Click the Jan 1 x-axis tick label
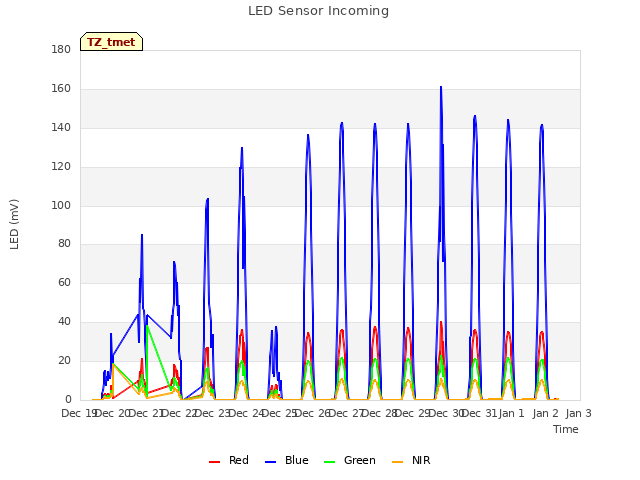 pos(512,413)
